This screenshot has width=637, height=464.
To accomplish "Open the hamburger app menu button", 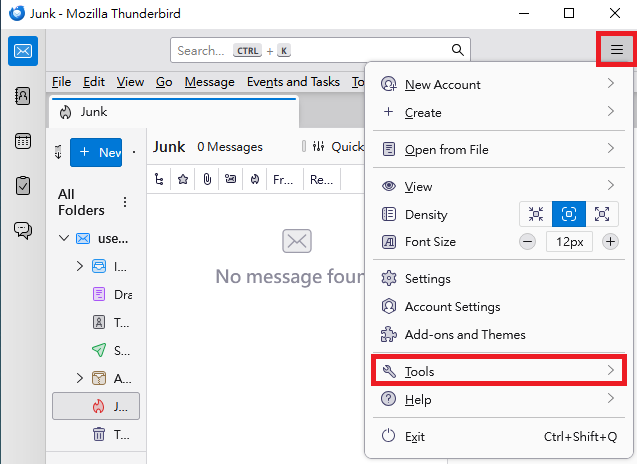I will tap(617, 50).
